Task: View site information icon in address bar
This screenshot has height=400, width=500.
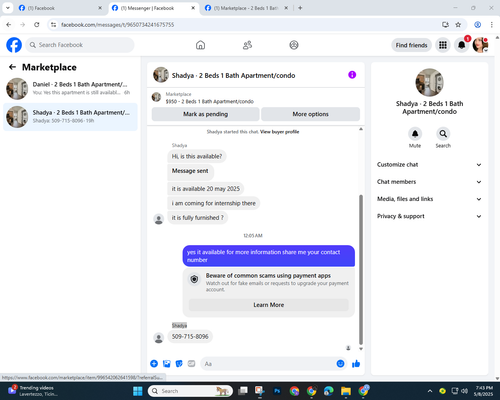Action: tap(53, 25)
